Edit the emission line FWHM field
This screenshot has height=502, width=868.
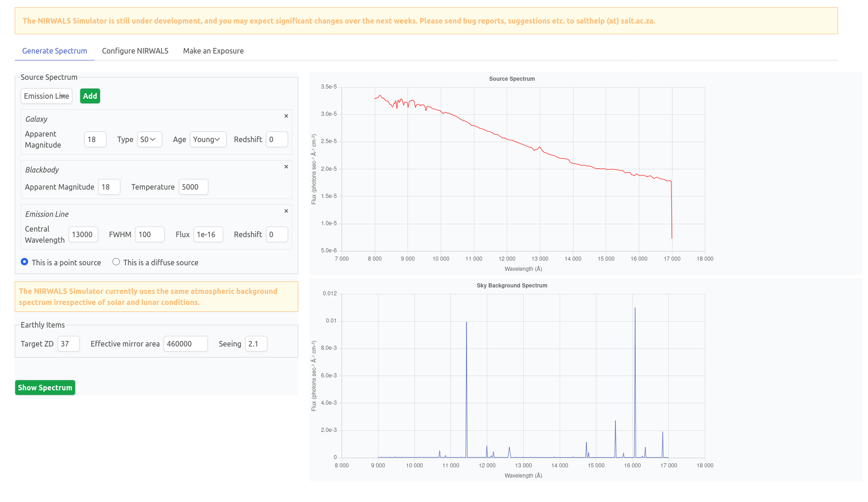149,234
